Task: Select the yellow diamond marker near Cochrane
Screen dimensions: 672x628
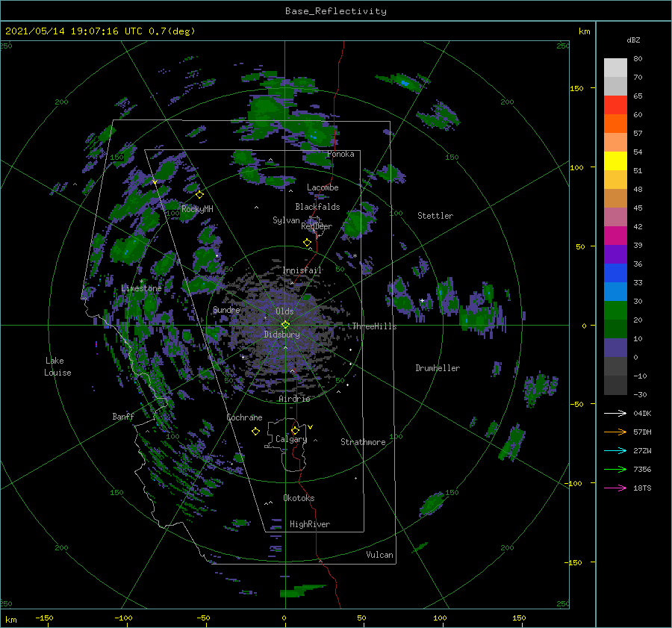Action: pyautogui.click(x=255, y=432)
